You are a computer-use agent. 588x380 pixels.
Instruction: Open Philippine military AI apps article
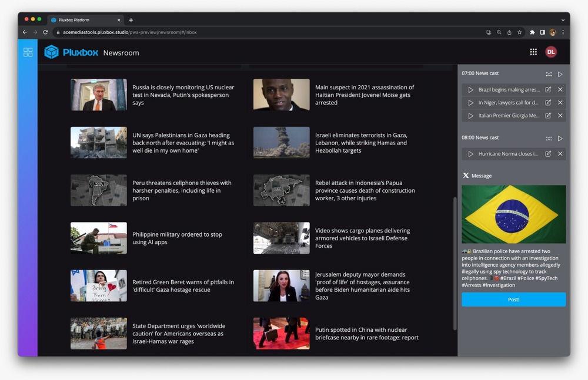(177, 238)
